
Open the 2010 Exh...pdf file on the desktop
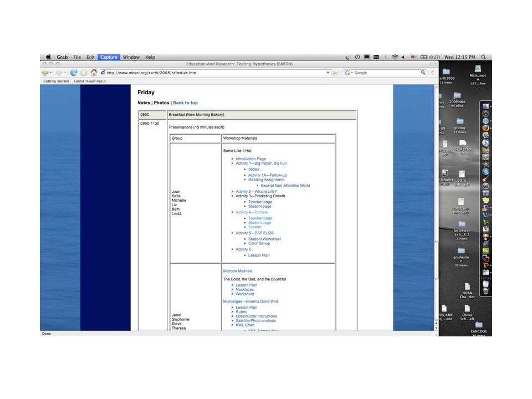pos(462,178)
